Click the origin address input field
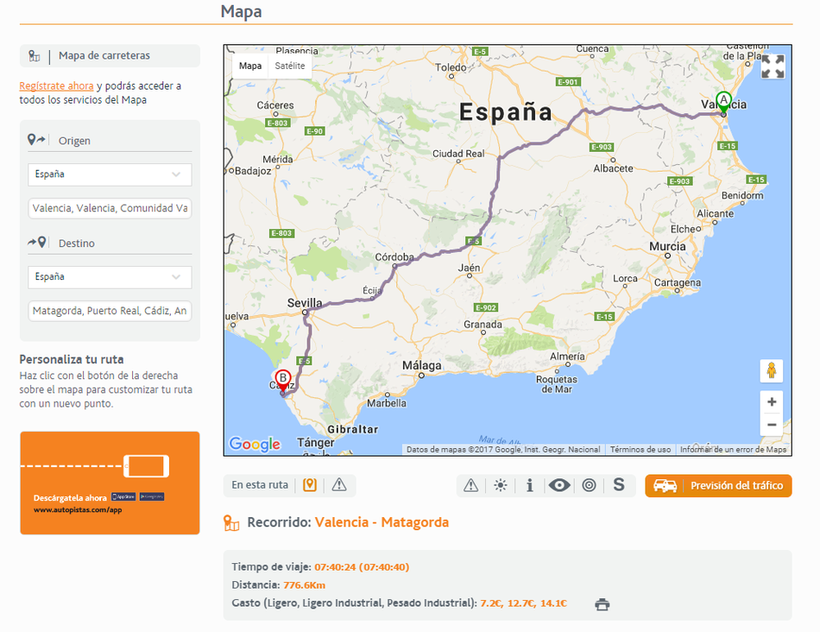 click(110, 209)
